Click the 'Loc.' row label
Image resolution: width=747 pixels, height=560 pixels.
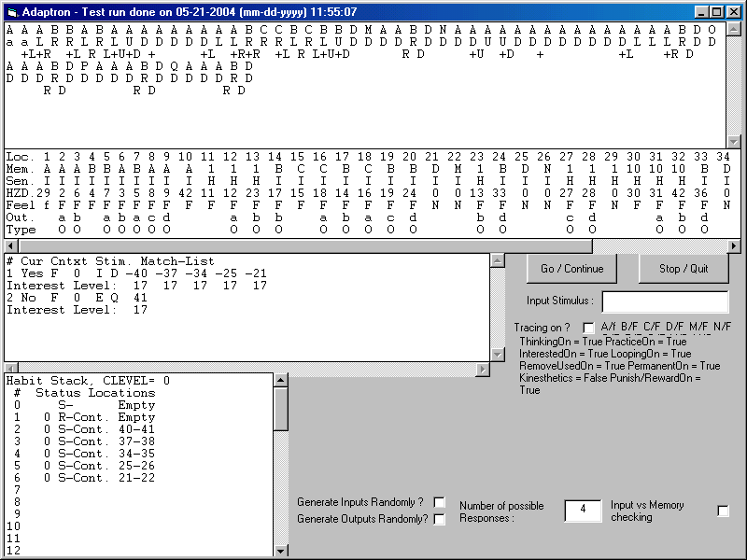pos(21,157)
